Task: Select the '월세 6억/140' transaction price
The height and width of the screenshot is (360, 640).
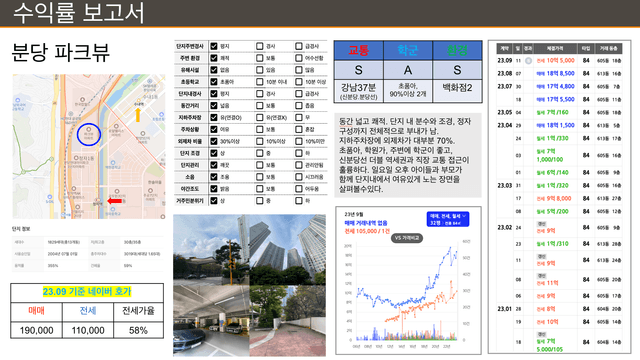Action: 551,172
